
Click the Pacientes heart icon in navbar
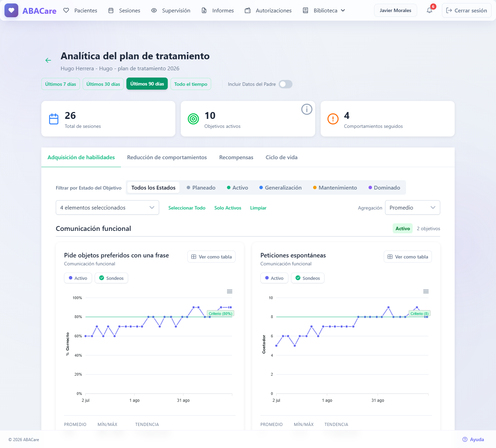[66, 10]
